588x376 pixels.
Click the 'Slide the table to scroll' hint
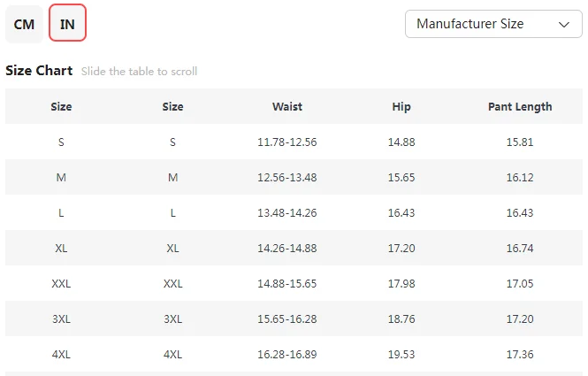[139, 72]
